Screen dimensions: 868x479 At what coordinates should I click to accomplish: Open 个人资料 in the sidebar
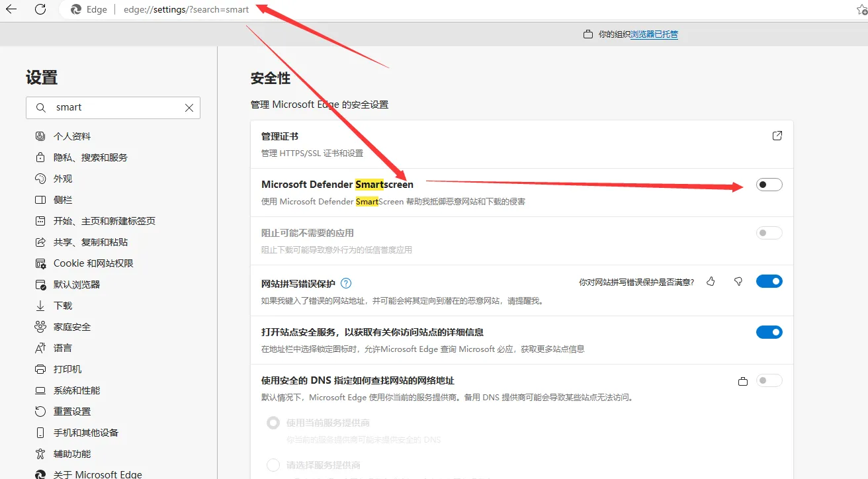click(x=72, y=136)
